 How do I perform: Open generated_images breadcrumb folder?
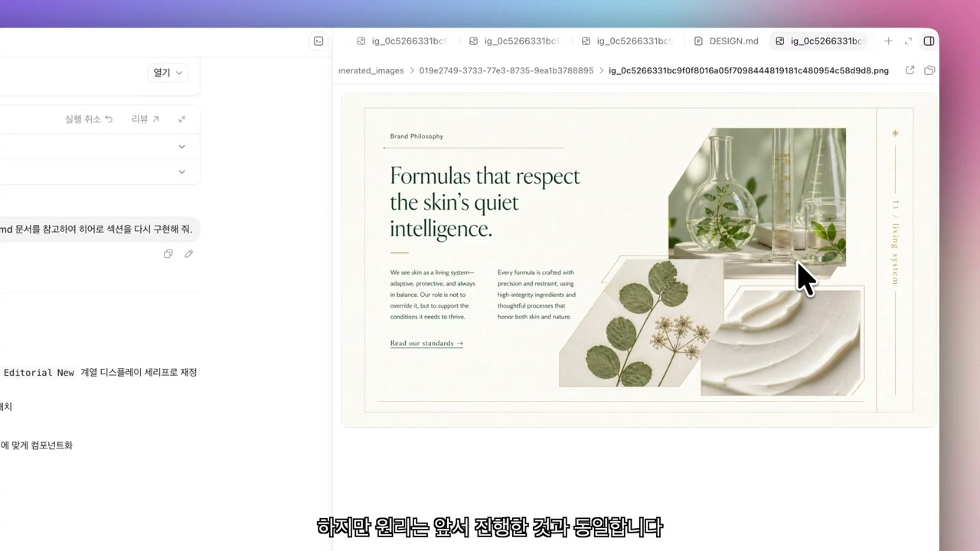(371, 70)
